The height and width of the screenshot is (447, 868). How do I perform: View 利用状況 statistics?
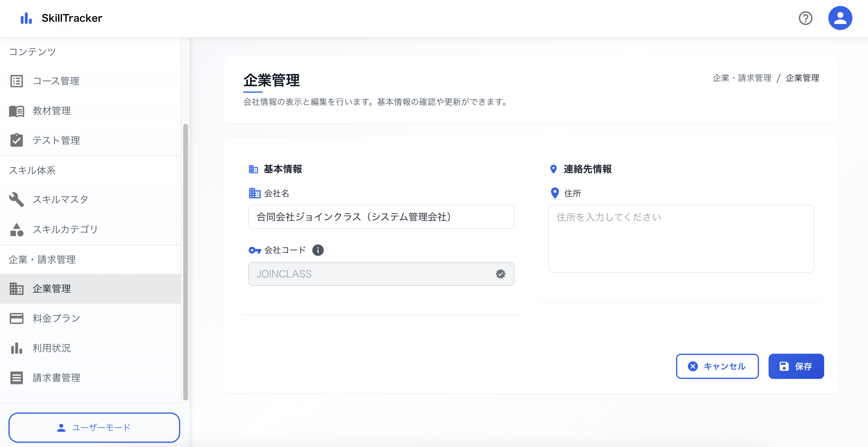coord(52,348)
